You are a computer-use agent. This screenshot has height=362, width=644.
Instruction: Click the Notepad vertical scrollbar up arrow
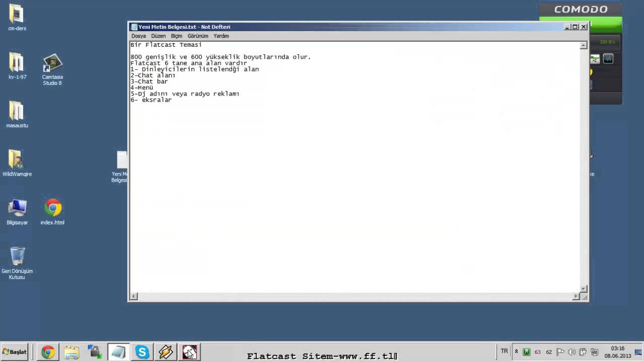click(583, 45)
